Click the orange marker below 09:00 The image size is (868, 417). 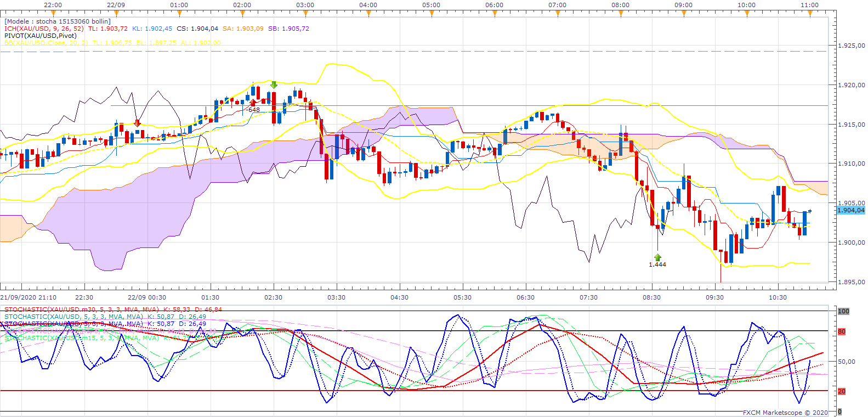[x=684, y=12]
